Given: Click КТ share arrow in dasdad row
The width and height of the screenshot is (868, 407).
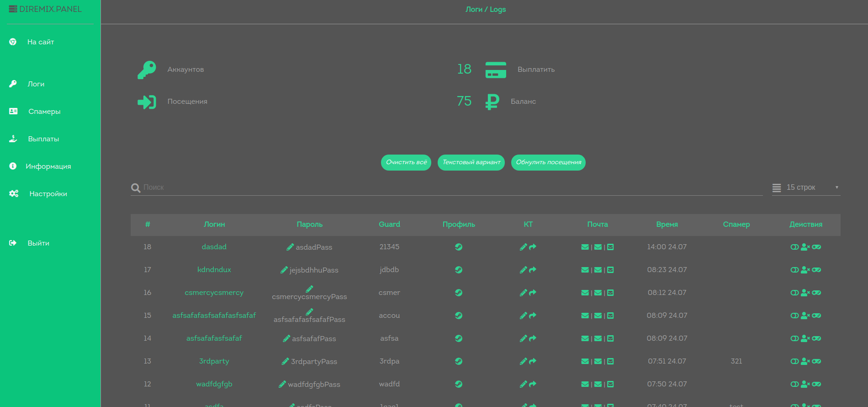Looking at the screenshot, I should point(533,247).
